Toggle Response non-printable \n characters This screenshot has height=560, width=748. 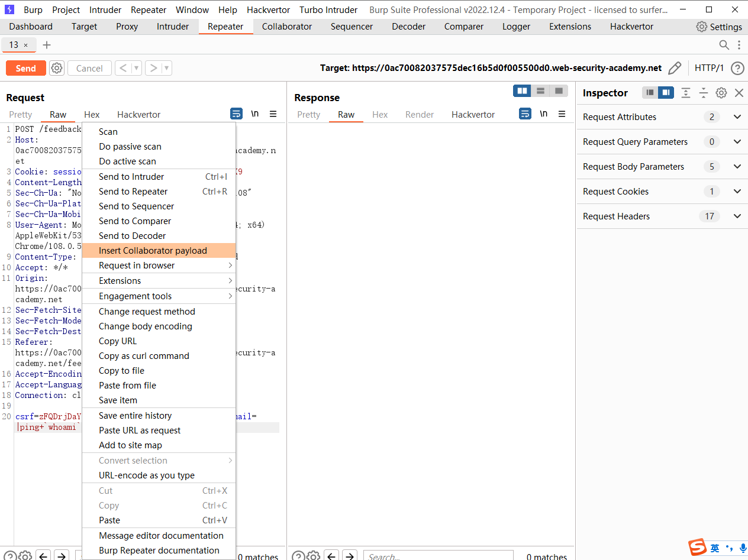tap(544, 114)
